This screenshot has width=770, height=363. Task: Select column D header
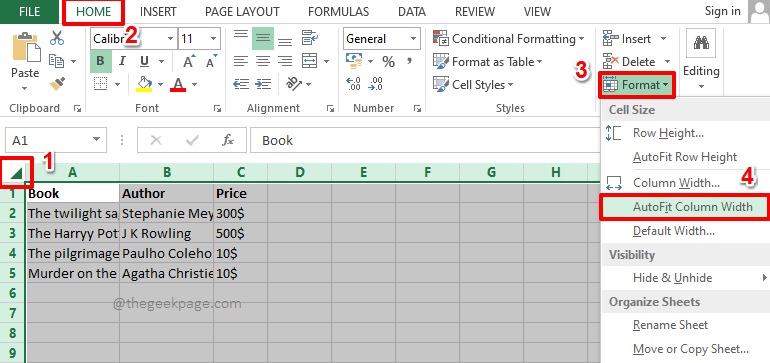[300, 172]
